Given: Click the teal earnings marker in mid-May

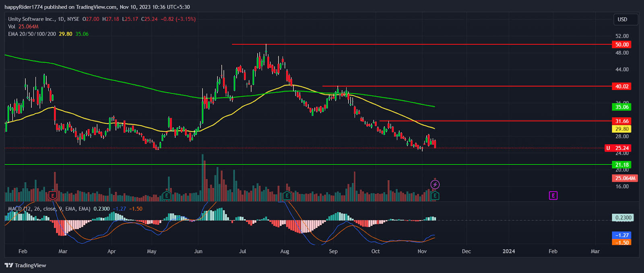Looking at the screenshot, I should coord(166,196).
